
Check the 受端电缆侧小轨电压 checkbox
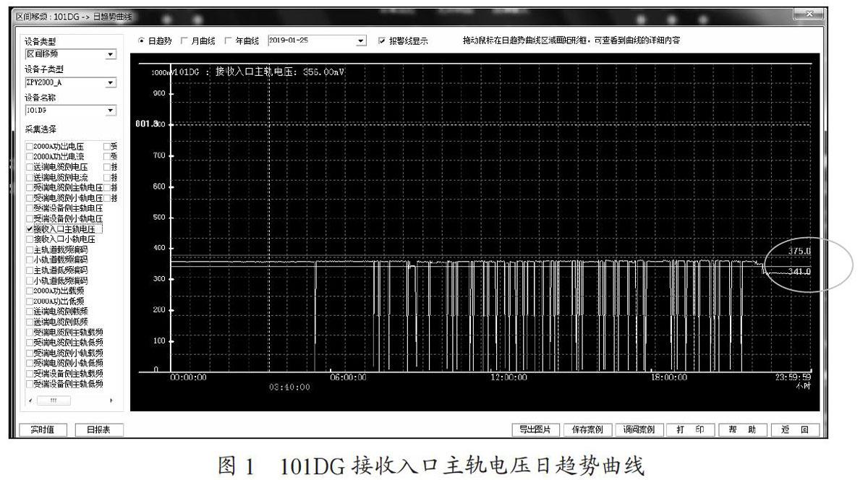30,197
